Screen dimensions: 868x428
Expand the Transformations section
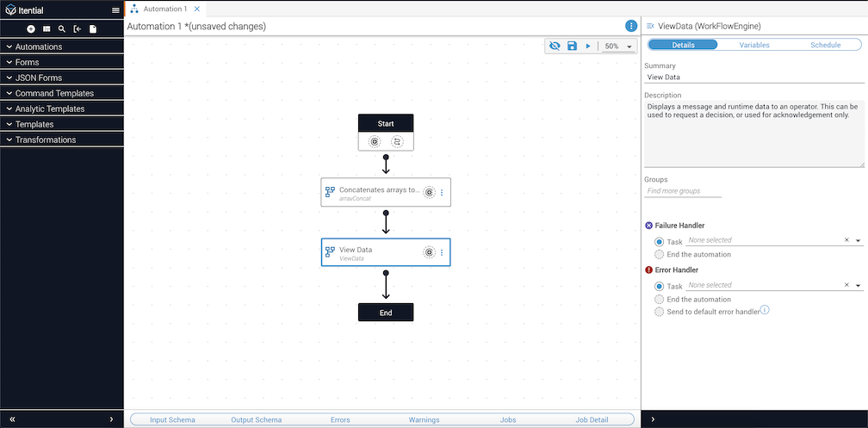(62, 140)
